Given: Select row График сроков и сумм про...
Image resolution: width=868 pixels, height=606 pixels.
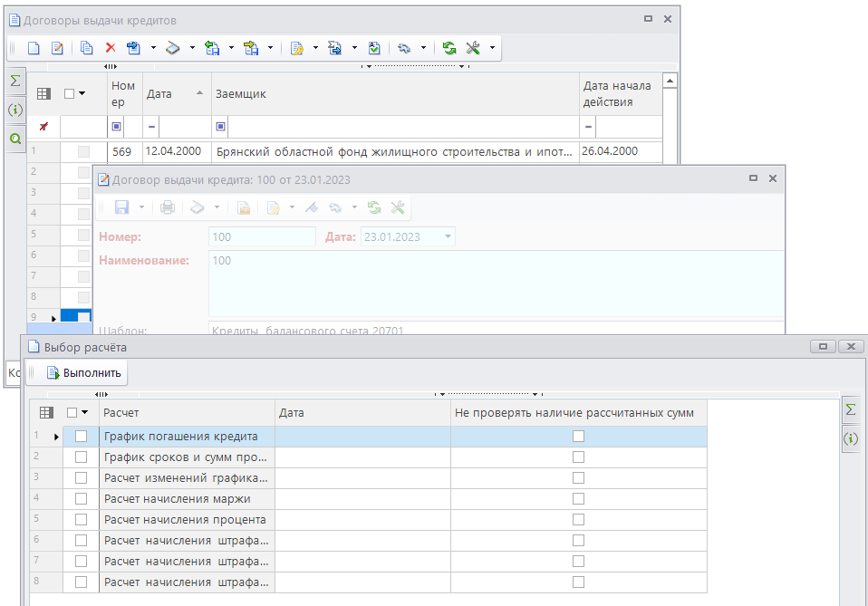Looking at the screenshot, I should (185, 457).
